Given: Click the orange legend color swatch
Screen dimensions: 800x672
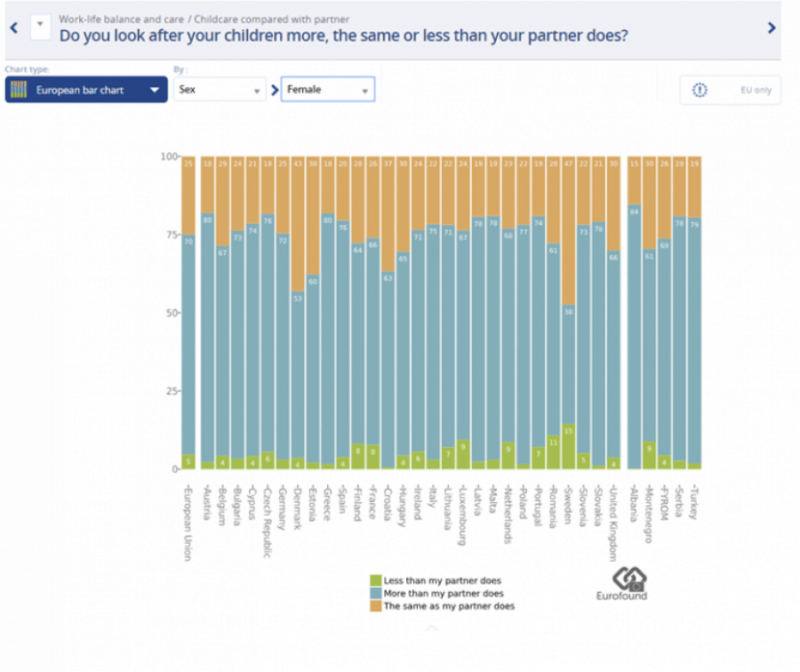Looking at the screenshot, I should pos(376,605).
